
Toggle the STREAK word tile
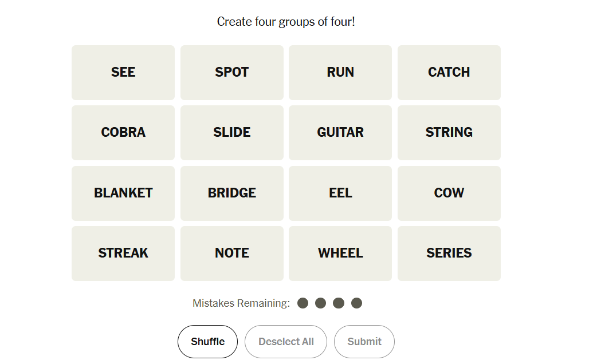pyautogui.click(x=123, y=254)
